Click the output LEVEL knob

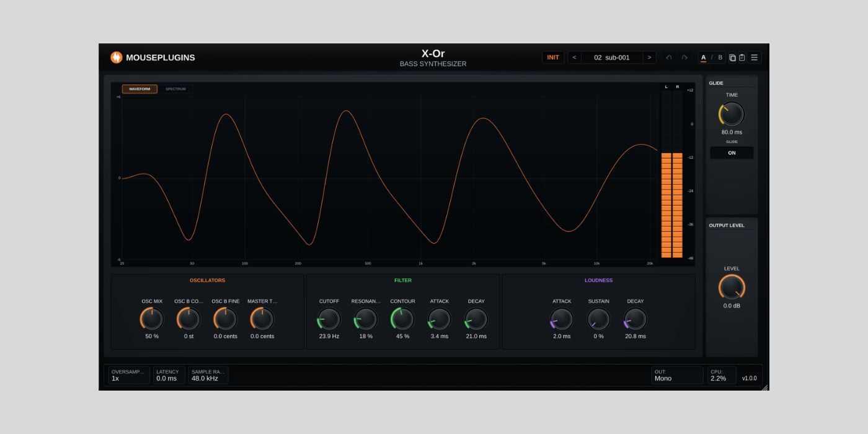(x=732, y=287)
